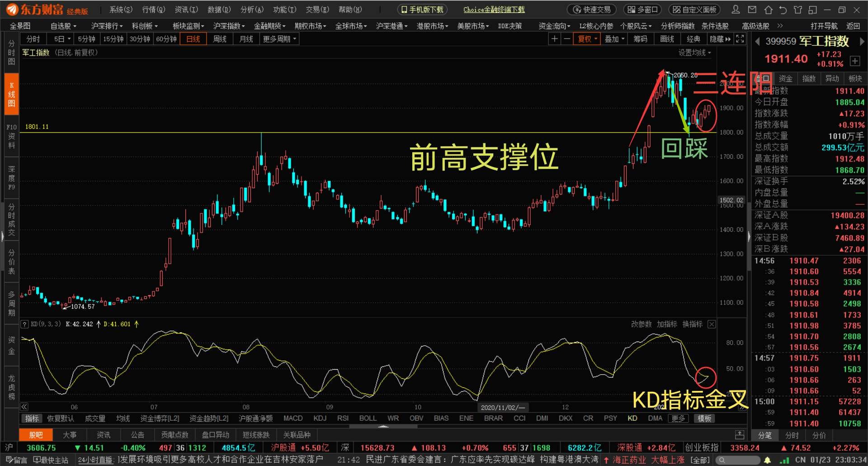868x466 pixels.
Task: Expand 叠加 overlay dropdown
Action: tap(614, 39)
